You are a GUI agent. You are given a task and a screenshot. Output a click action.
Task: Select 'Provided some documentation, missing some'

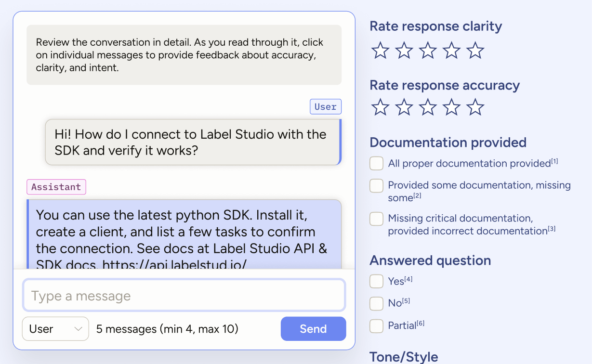click(376, 186)
